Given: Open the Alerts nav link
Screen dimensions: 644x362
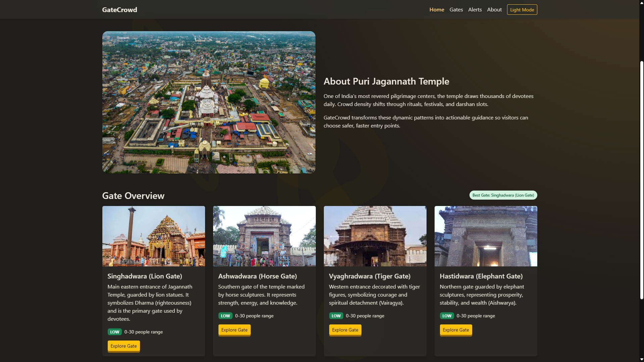Looking at the screenshot, I should tap(475, 10).
